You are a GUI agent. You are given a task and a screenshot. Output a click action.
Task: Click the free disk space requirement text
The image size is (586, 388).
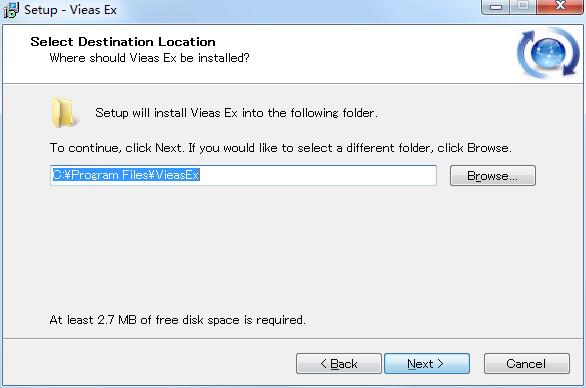(x=178, y=320)
